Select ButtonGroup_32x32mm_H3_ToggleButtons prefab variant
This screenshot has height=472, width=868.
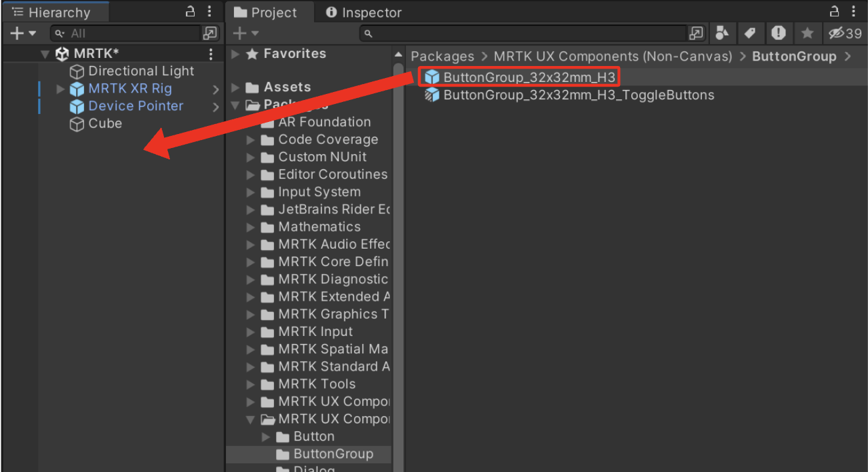click(x=579, y=95)
